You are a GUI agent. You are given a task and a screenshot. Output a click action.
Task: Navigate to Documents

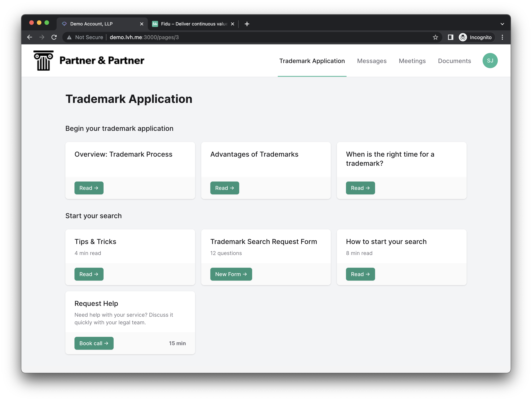pos(454,61)
